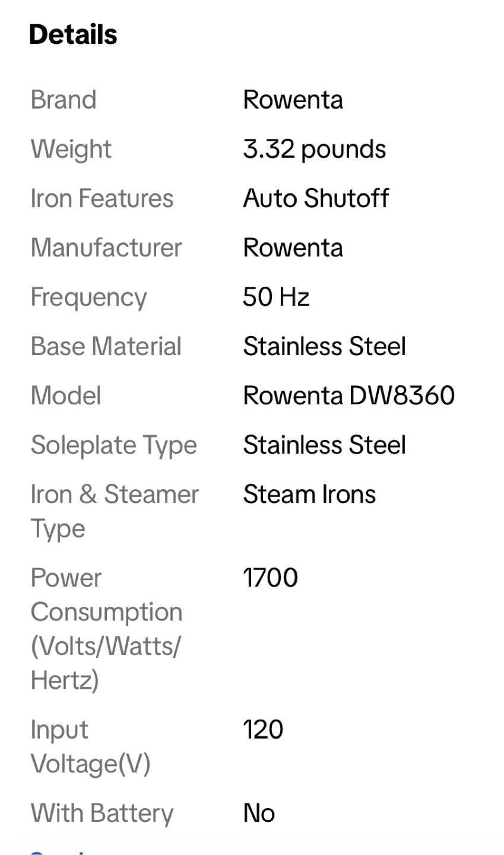The height and width of the screenshot is (855, 504).
Task: Select the Rowenta DW8360 model value
Action: [x=349, y=395]
